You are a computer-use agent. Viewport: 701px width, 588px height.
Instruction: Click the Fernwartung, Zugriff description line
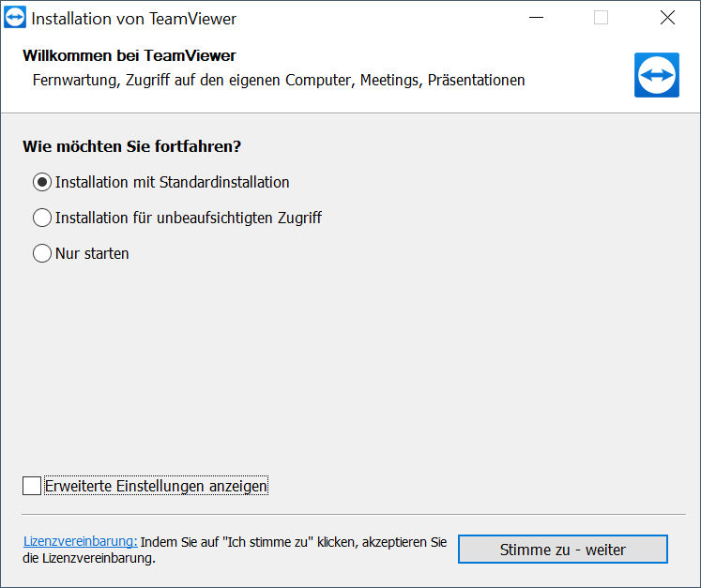(279, 81)
